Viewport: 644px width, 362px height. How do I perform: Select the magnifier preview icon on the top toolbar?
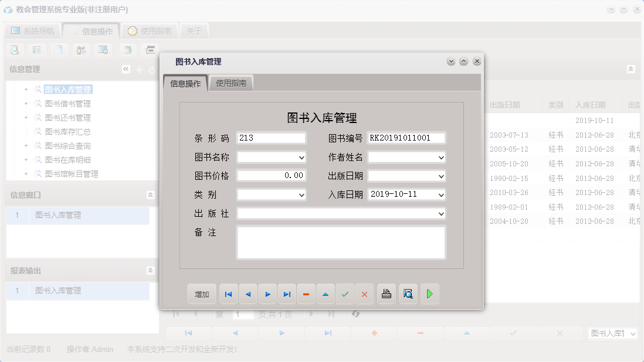14,50
